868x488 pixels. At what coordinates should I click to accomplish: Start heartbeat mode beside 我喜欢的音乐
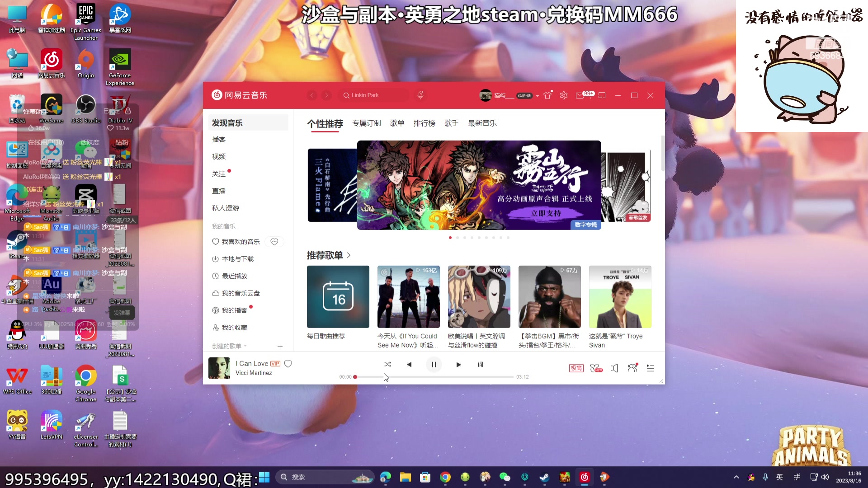pos(274,242)
